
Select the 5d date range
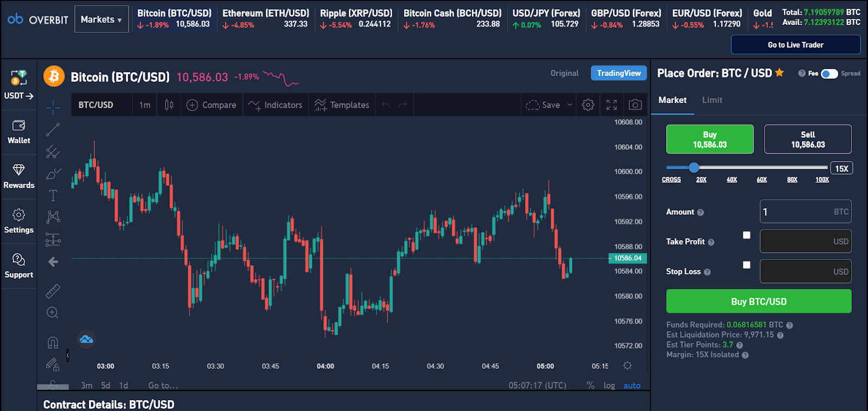click(x=106, y=385)
